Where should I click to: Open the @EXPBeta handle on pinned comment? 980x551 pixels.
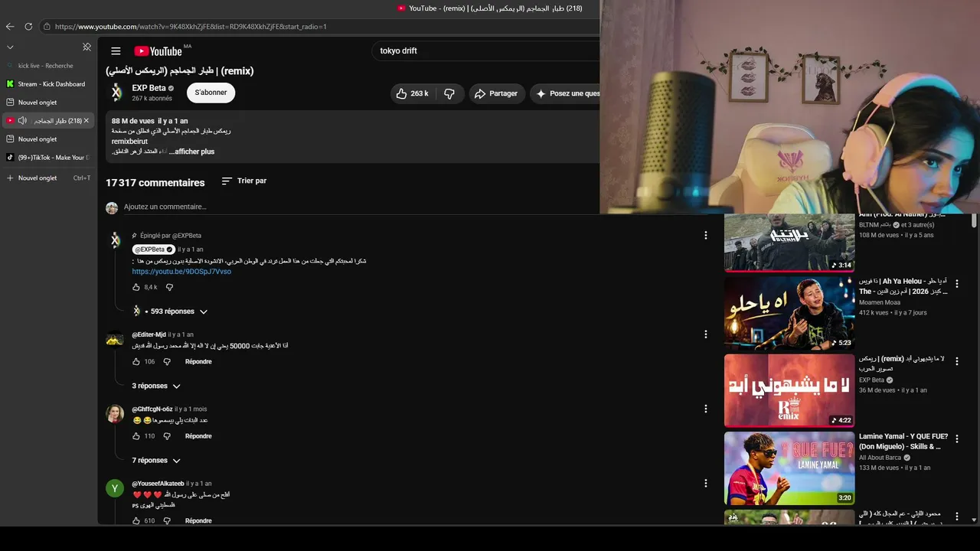[x=152, y=249]
